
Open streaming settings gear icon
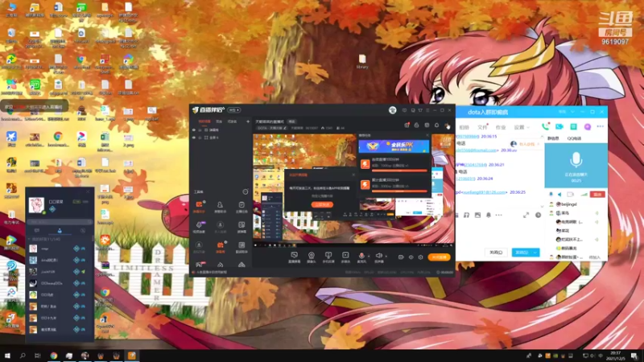[420, 257]
